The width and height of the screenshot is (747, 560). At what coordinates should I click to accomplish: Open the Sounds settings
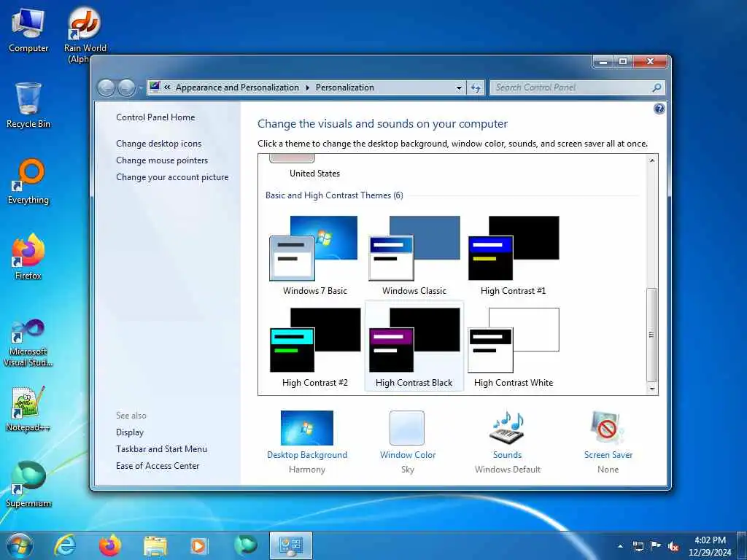tap(508, 441)
